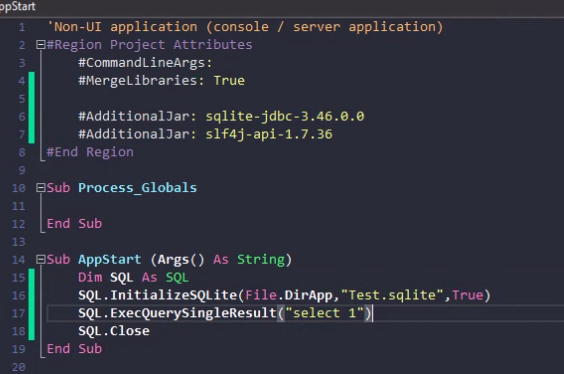The height and width of the screenshot is (374, 564).
Task: Click line number 5 in gutter
Action: [22, 99]
